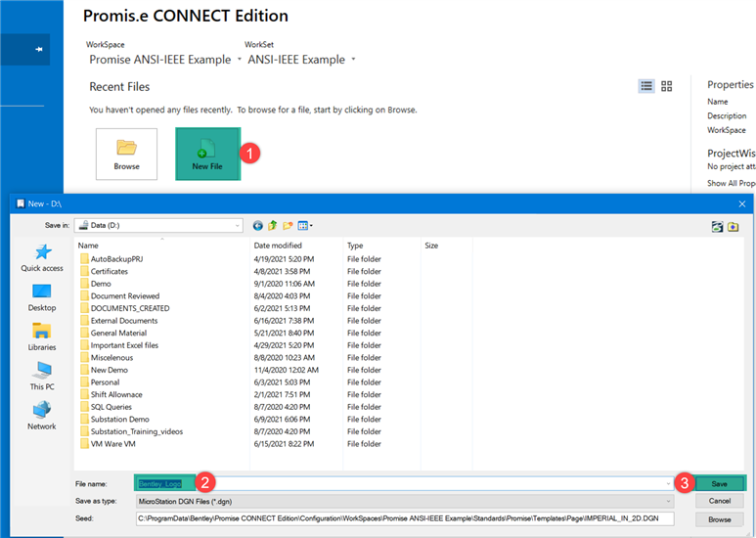Sort by Date modified column header
Viewport: 756px width, 538px height.
click(x=296, y=246)
